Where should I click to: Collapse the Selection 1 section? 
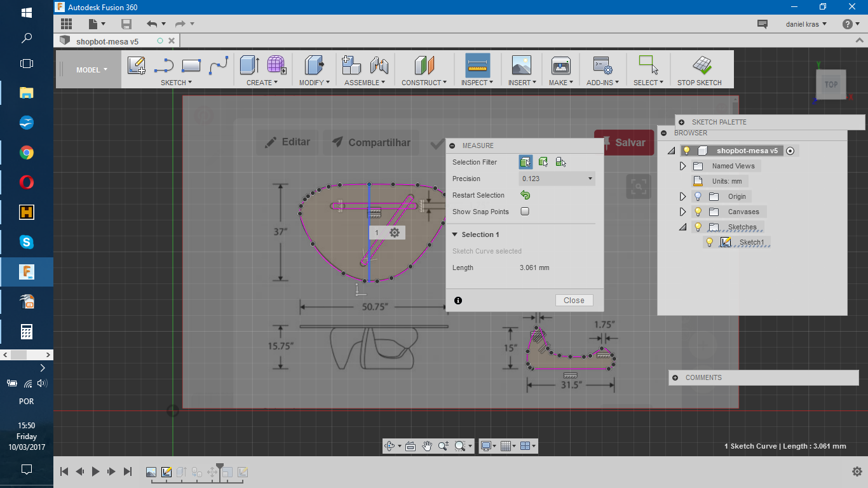coord(455,234)
